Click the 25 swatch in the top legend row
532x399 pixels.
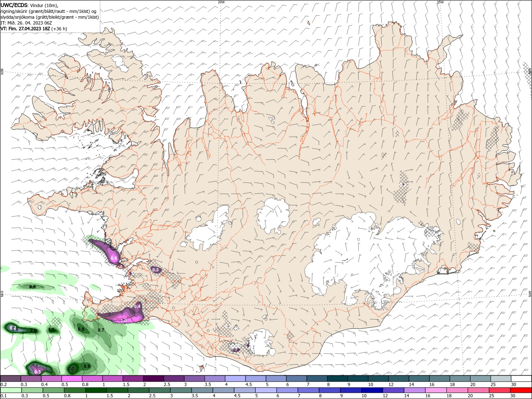500,379
